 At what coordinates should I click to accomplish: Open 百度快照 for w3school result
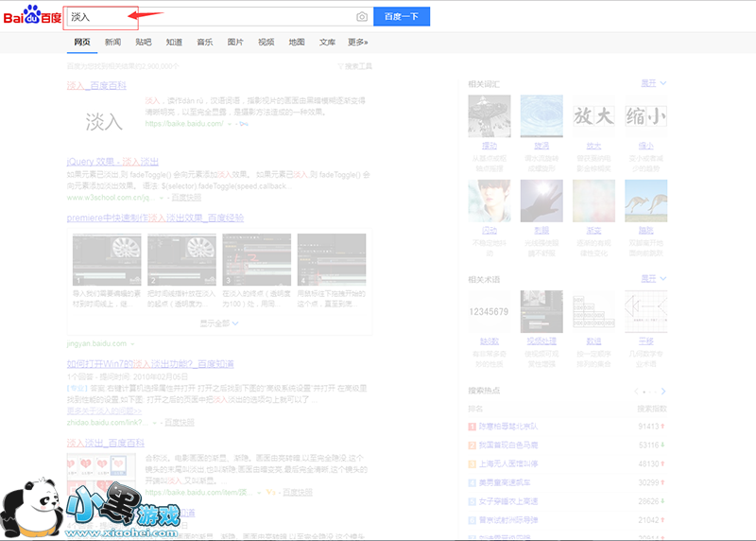point(186,198)
